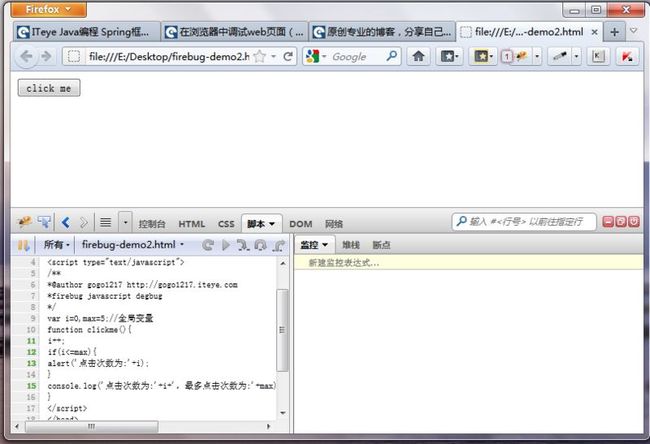Bookmark this page with star icon
This screenshot has width=650, height=444.
pyautogui.click(x=259, y=56)
